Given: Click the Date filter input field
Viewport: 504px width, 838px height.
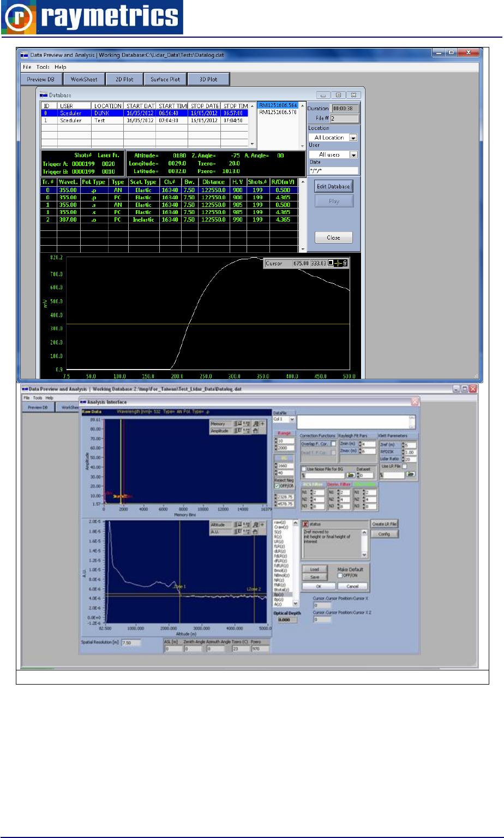Looking at the screenshot, I should click(x=333, y=170).
